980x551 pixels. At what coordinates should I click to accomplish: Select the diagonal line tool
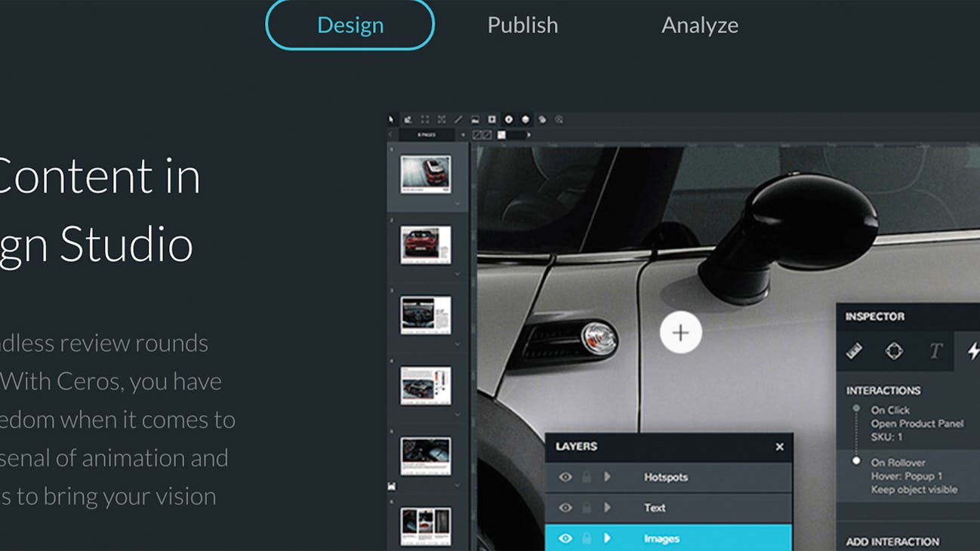tap(458, 119)
